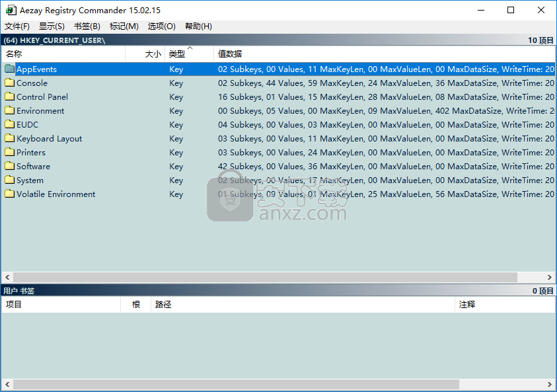Click the 根 bookmark column header

135,305
